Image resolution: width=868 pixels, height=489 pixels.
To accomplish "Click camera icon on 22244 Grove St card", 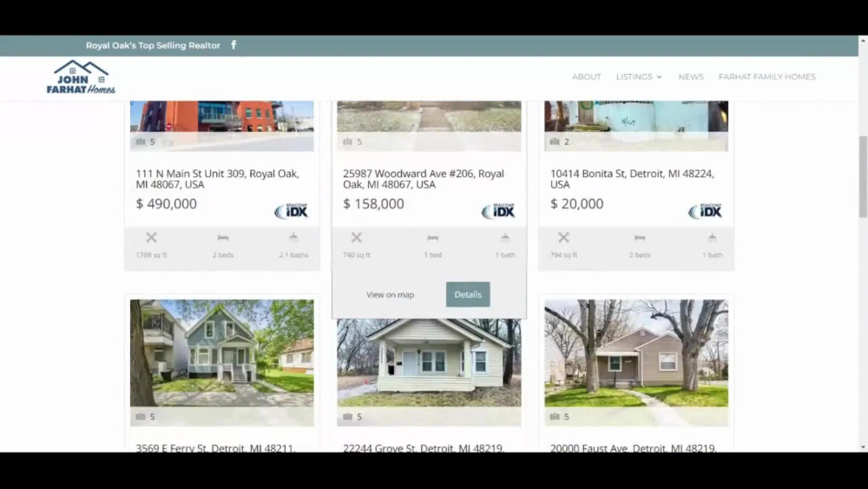I will point(348,416).
